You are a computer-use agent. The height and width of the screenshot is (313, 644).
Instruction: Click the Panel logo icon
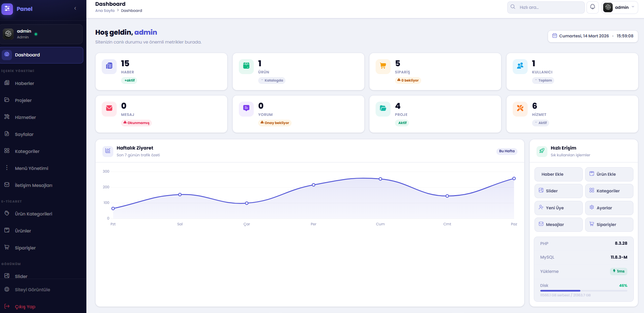coord(7,9)
